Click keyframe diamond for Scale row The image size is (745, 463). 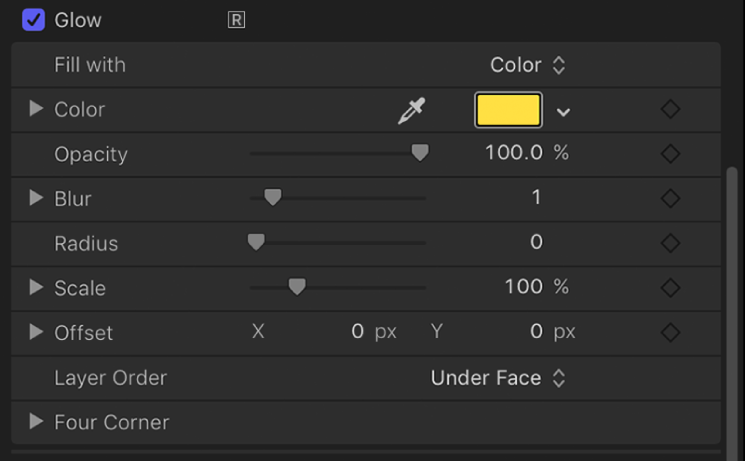click(x=671, y=288)
